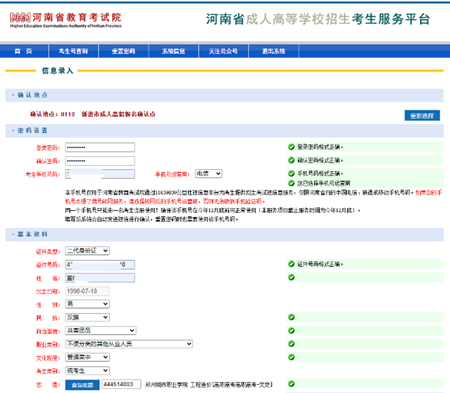Focus the 证件号码 ID number field
The height and width of the screenshot is (393, 450).
100,265
